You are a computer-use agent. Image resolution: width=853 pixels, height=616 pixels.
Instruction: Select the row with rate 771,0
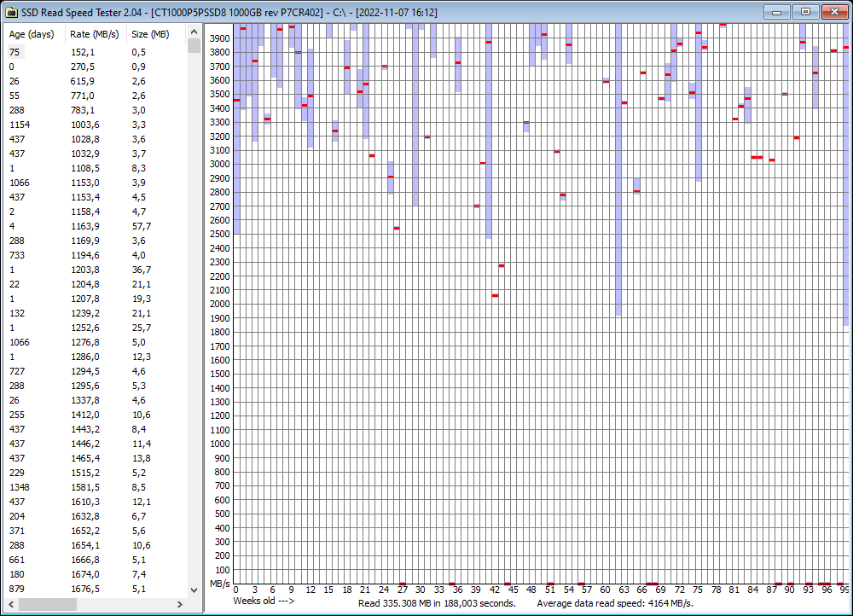(x=96, y=96)
